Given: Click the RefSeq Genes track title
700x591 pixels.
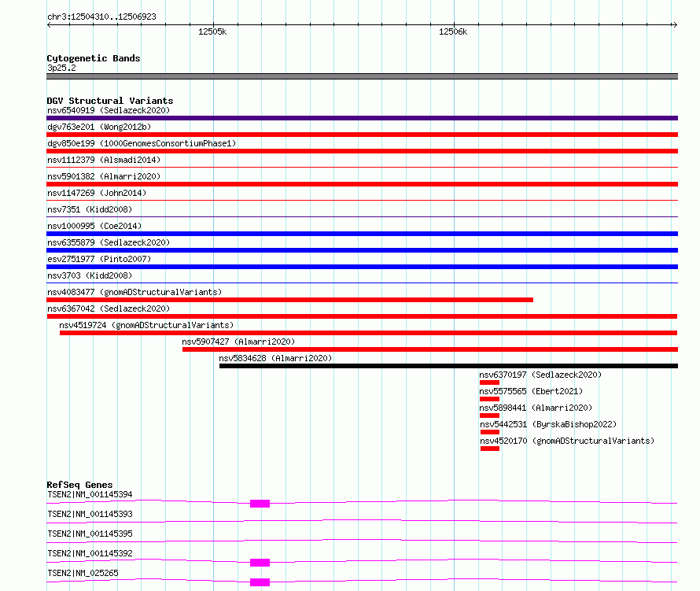Looking at the screenshot, I should click(79, 485).
